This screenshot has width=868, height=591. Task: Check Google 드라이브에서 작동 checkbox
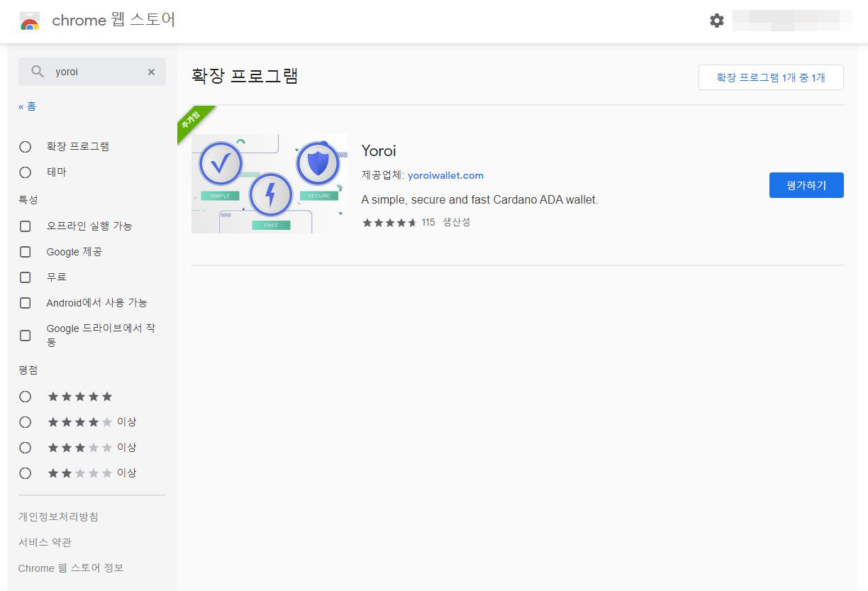pos(26,336)
